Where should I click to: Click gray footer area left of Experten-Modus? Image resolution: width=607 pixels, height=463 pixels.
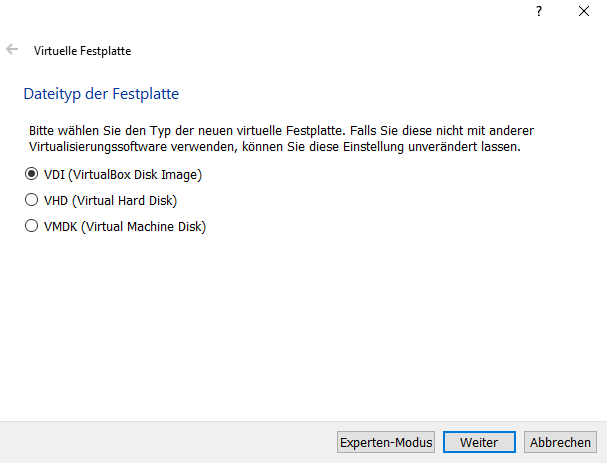(166, 442)
